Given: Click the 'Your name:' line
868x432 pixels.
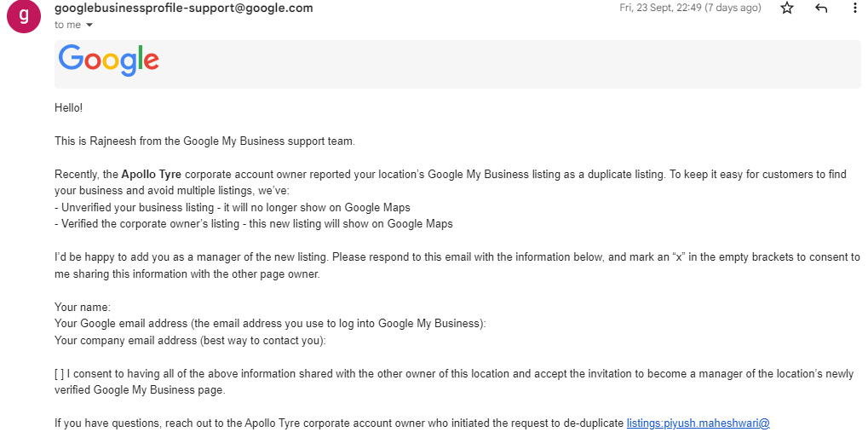Looking at the screenshot, I should (83, 308).
